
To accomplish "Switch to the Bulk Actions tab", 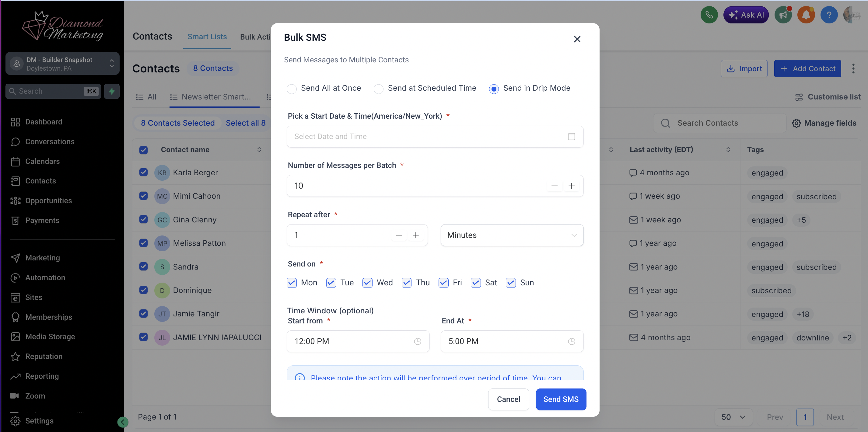I will (255, 37).
